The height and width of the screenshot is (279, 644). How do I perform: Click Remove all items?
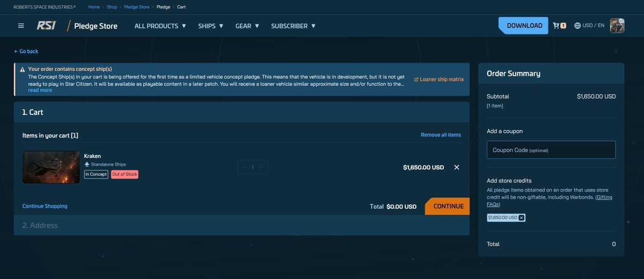(x=441, y=135)
